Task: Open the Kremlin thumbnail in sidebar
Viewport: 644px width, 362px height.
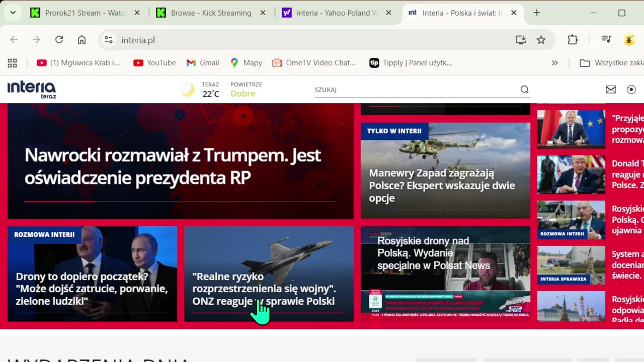Action: pyautogui.click(x=571, y=306)
